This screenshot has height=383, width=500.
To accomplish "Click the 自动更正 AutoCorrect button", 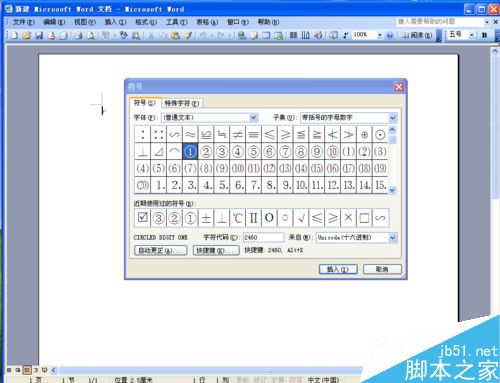I will point(161,250).
